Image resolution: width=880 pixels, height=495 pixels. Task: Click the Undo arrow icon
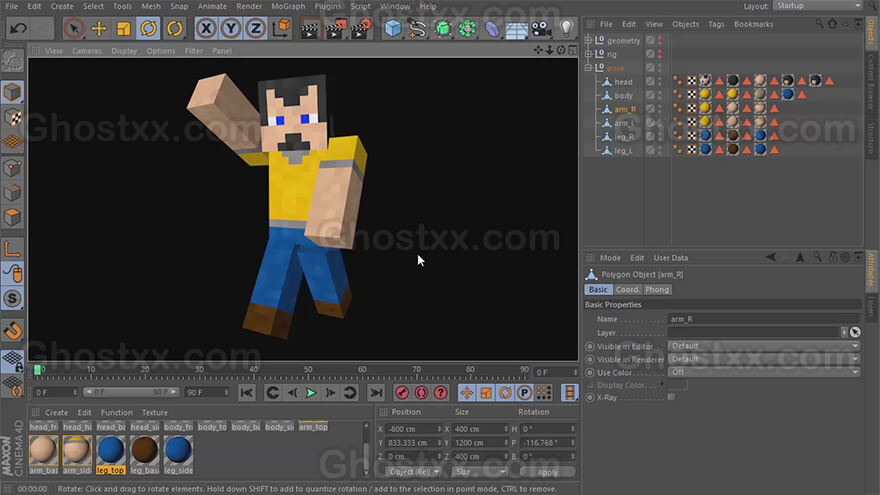(x=19, y=28)
